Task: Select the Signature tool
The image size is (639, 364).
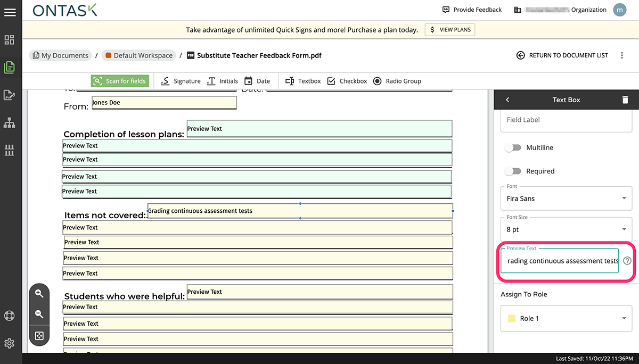Action: 181,81
